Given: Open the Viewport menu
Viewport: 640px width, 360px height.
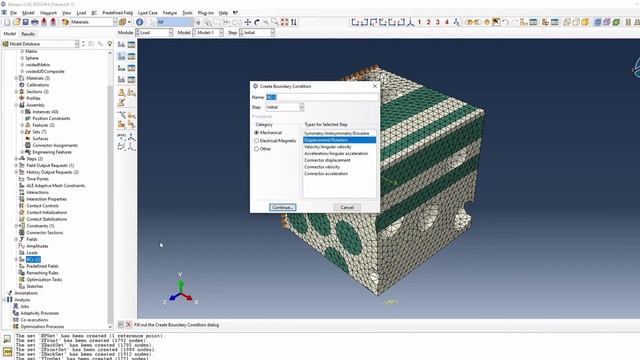Looking at the screenshot, I should pos(49,13).
